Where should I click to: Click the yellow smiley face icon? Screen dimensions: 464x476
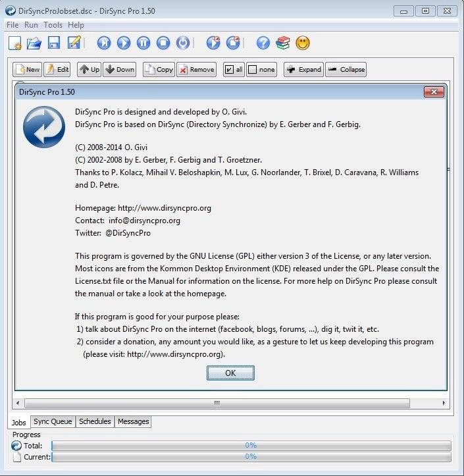(x=303, y=43)
